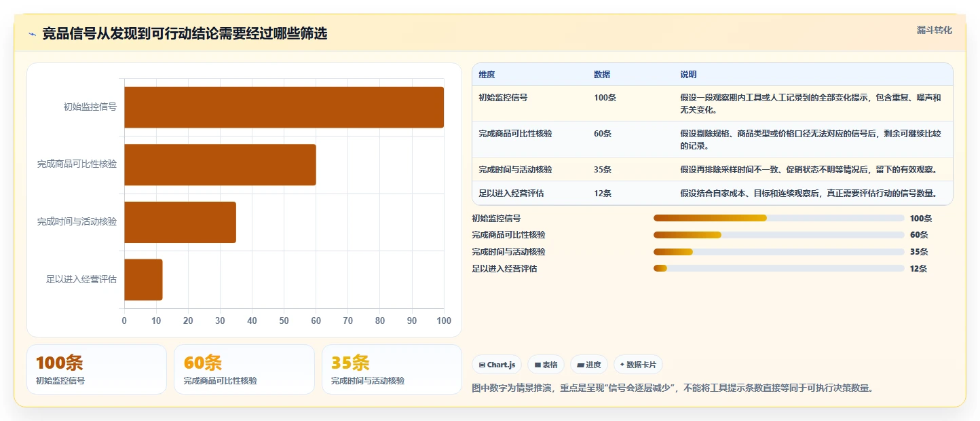Click the 足以进入经营评估 progress bar
This screenshot has height=421, width=980.
click(778, 268)
